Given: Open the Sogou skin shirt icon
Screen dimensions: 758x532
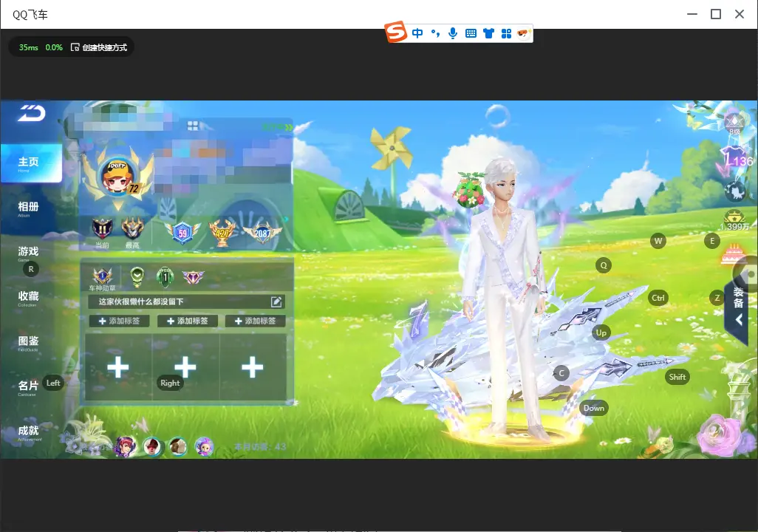Looking at the screenshot, I should click(489, 33).
